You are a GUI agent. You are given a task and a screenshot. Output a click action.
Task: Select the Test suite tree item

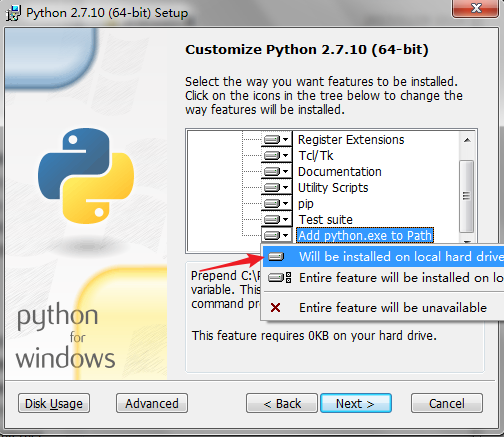point(325,220)
